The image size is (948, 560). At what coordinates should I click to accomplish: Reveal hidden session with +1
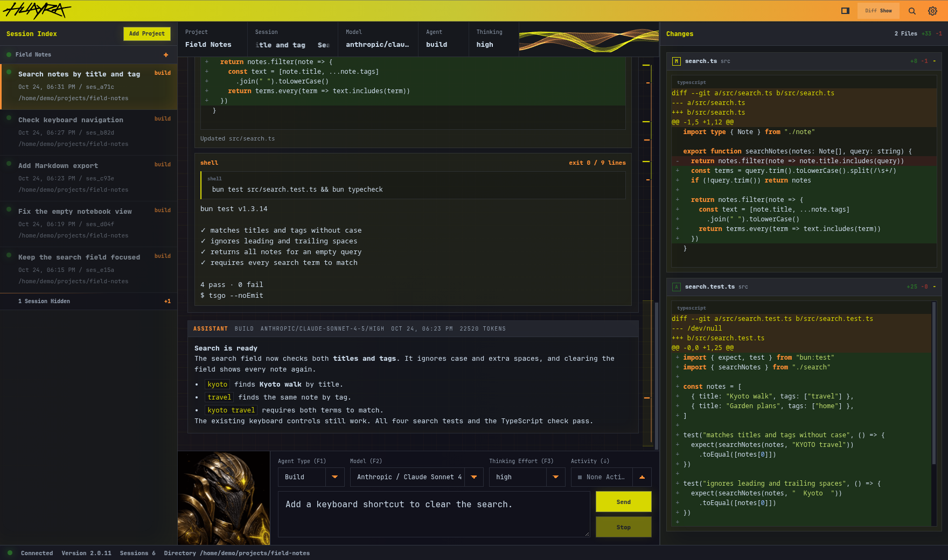pyautogui.click(x=168, y=302)
